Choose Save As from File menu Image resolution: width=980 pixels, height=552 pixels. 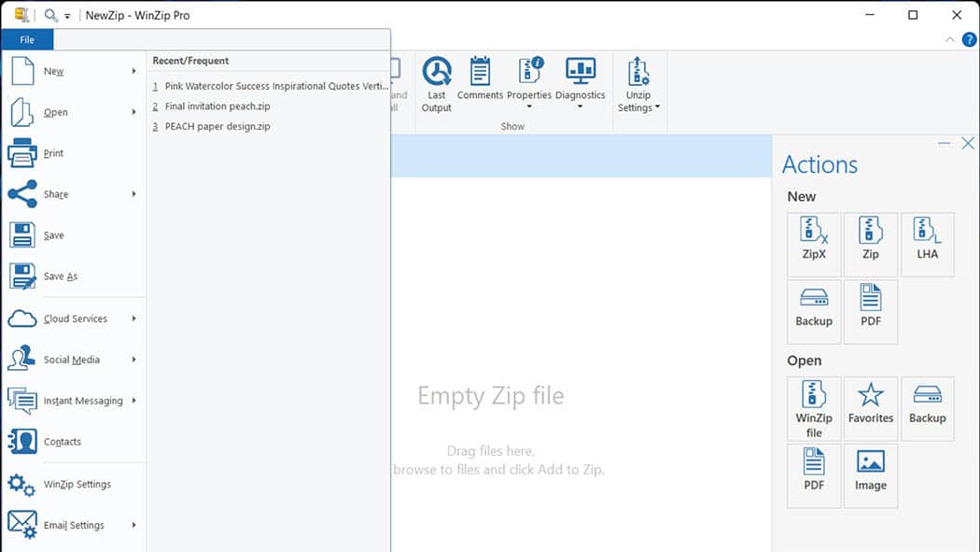click(60, 276)
